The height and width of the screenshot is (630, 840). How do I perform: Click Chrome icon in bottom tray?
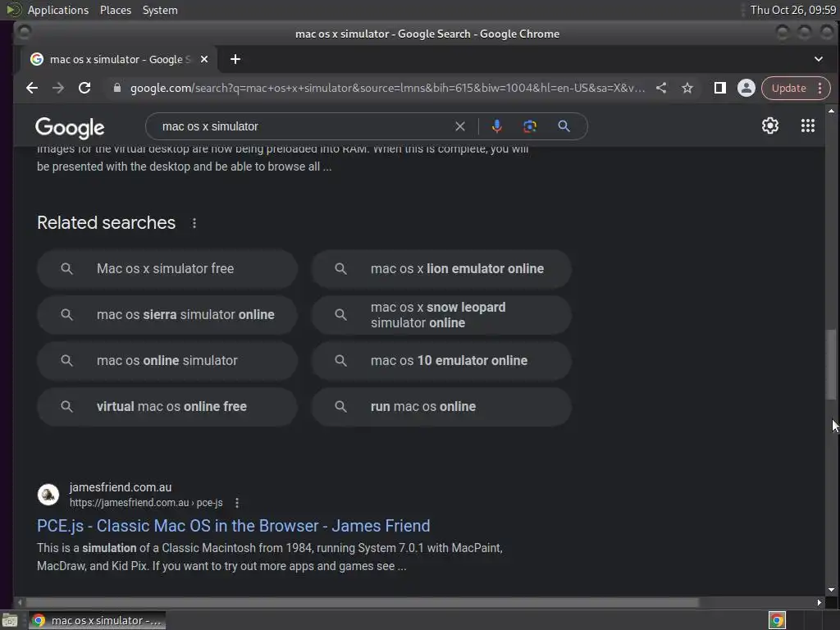pos(777,620)
